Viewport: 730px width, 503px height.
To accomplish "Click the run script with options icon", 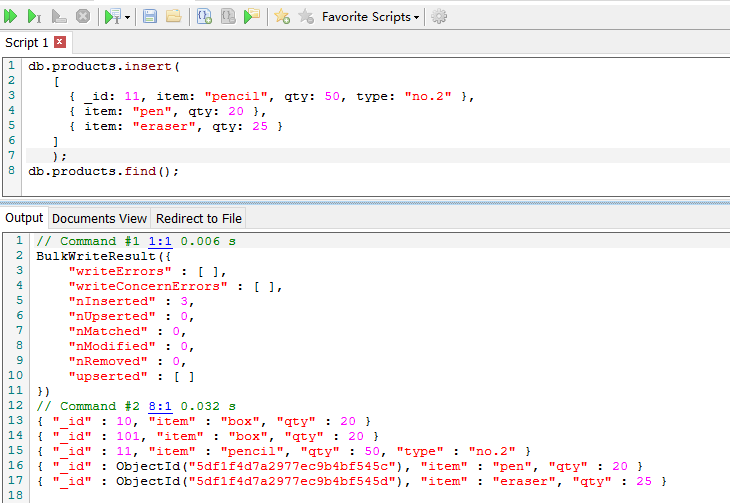I will click(113, 17).
